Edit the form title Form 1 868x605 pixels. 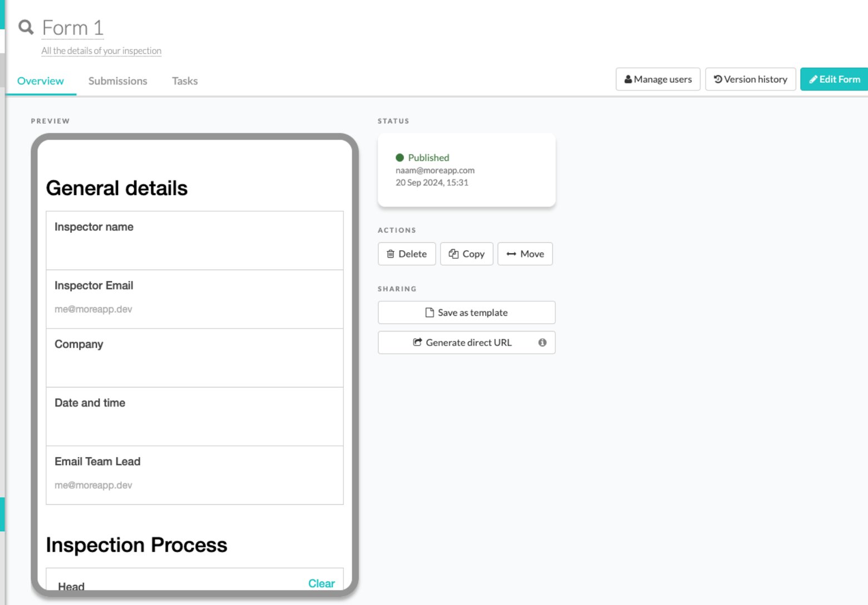coord(72,27)
